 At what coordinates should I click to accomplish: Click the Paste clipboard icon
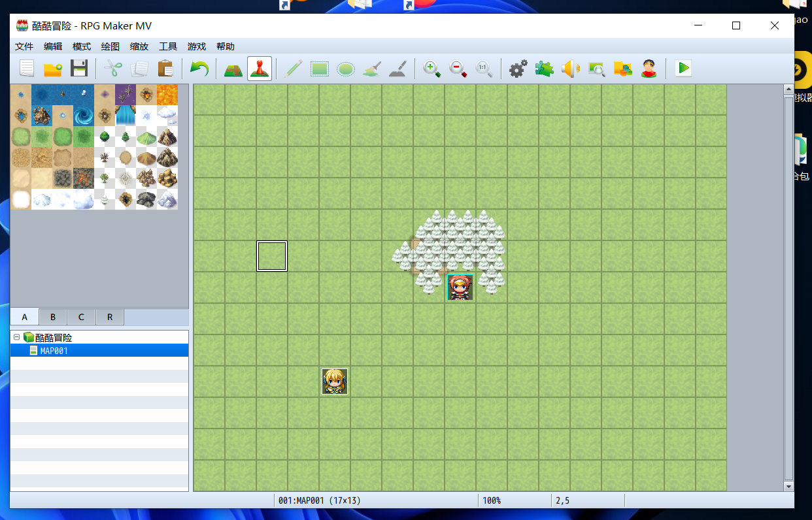(x=165, y=68)
